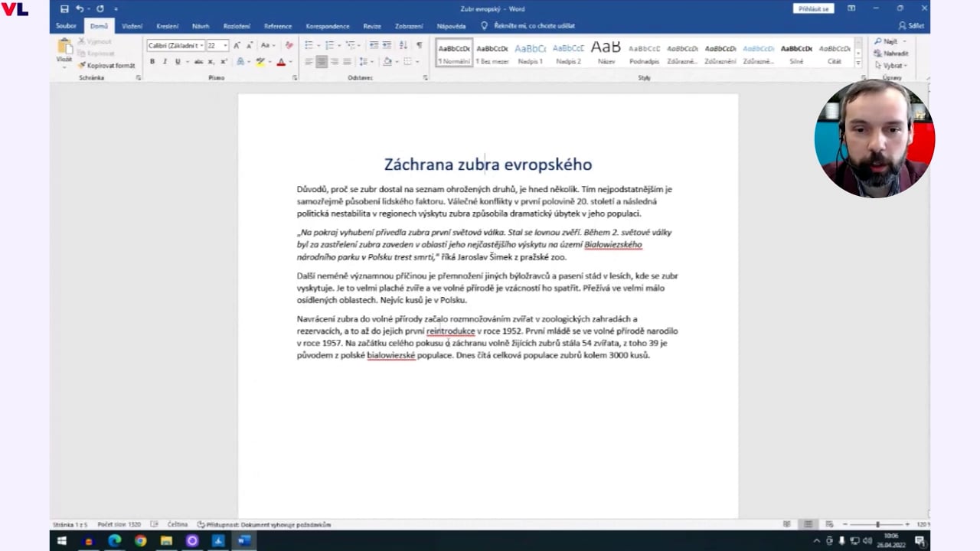Viewport: 980px width, 551px height.
Task: Decrease paragraph indent
Action: pos(374,46)
